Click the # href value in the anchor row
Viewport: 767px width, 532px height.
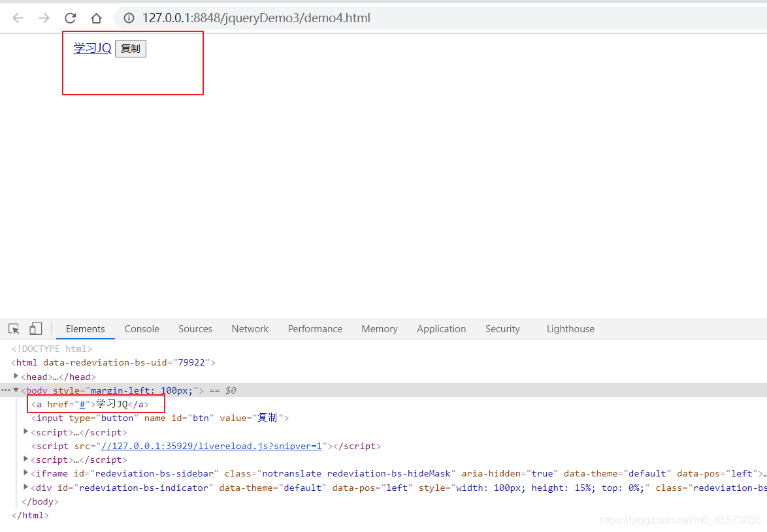[x=82, y=405]
